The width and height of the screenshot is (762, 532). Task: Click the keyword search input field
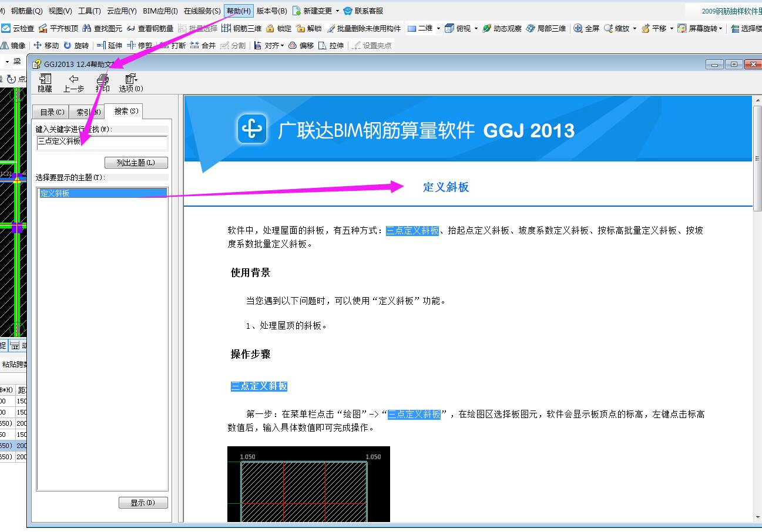coord(102,143)
